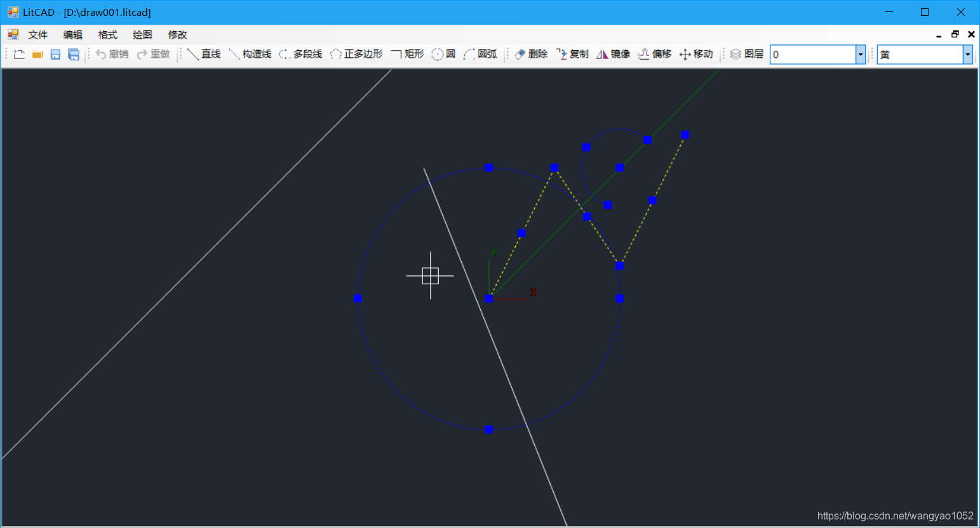Open the 修改 menu

(178, 35)
